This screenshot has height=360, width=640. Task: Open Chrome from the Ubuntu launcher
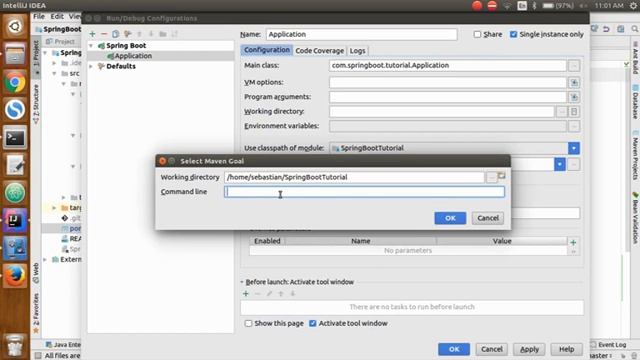point(15,83)
